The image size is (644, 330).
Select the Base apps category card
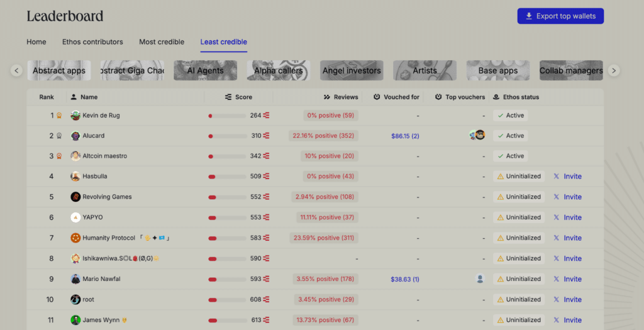(498, 70)
